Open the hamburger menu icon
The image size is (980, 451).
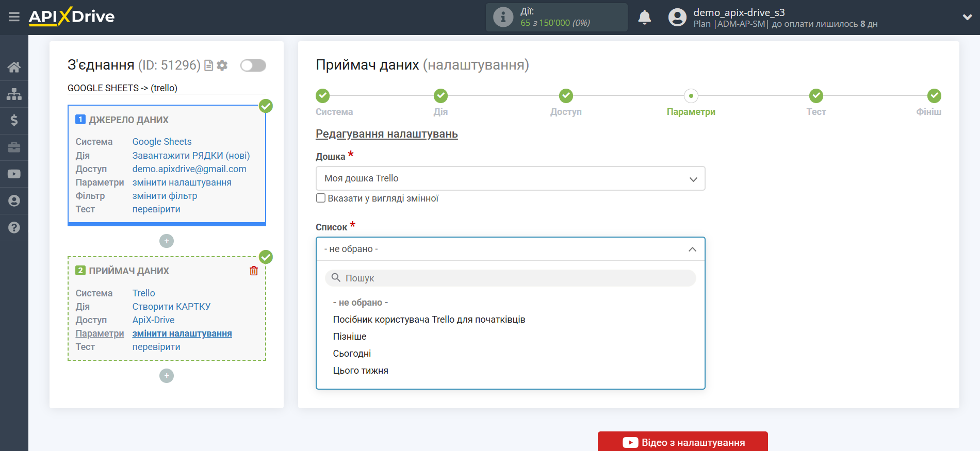(x=14, y=17)
